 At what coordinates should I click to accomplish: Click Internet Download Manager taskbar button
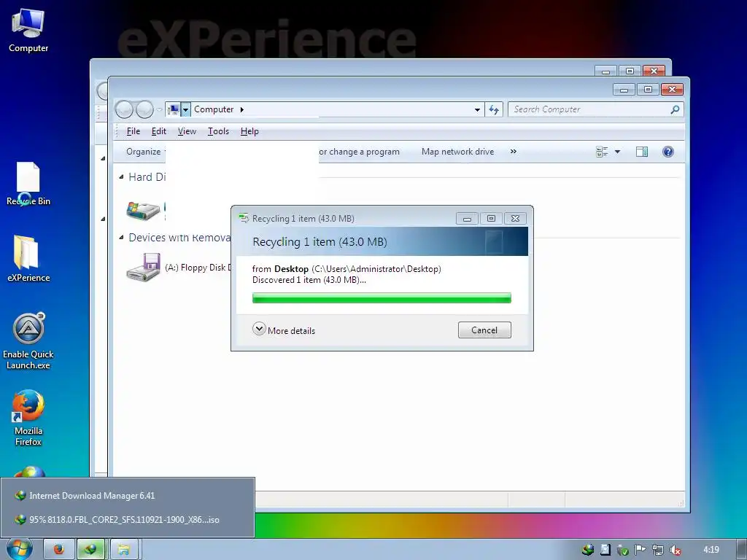point(91,549)
